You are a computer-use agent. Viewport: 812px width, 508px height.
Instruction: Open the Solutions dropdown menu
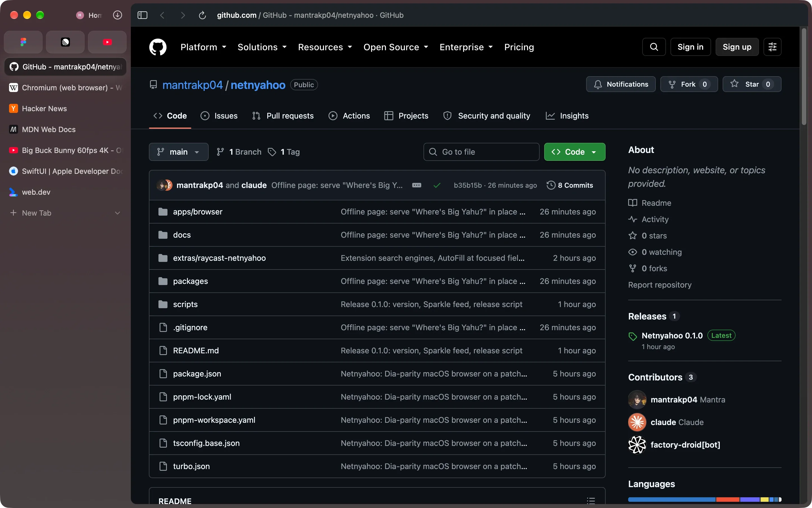point(262,47)
